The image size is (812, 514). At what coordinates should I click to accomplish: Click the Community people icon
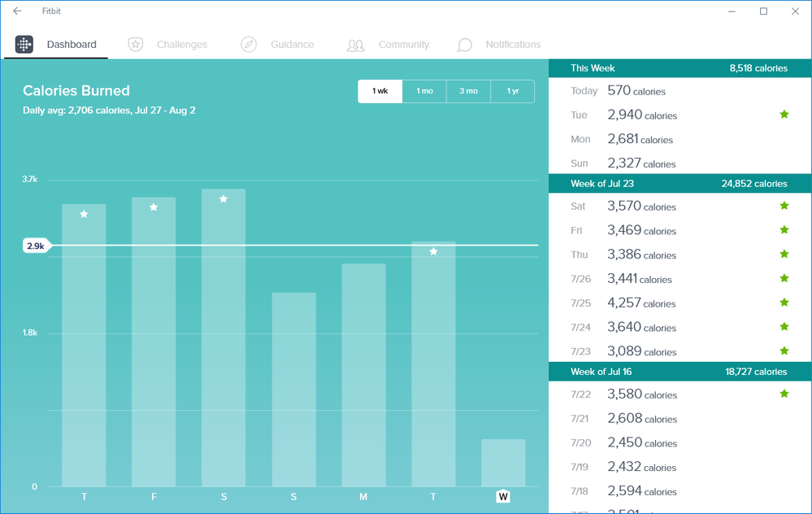point(355,45)
